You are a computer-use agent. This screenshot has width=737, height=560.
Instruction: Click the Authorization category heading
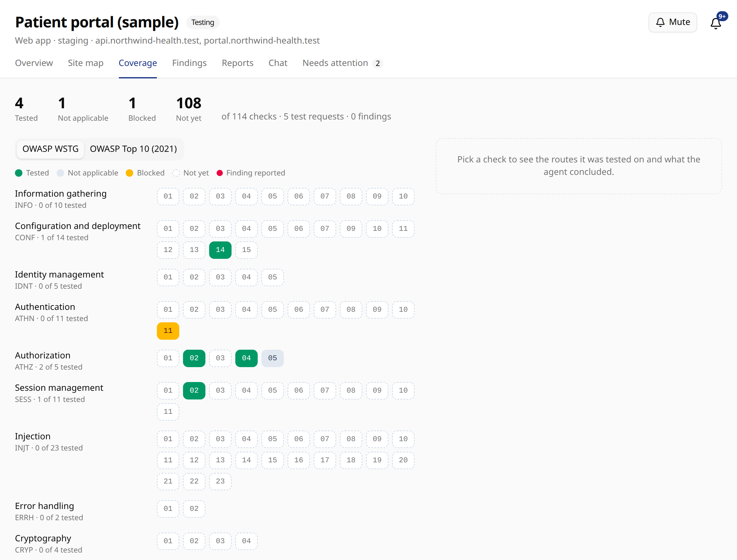pos(43,355)
